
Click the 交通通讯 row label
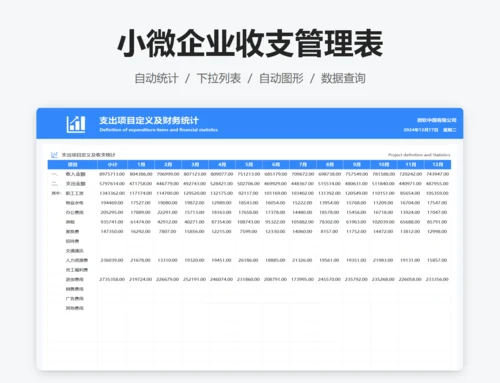(75, 251)
